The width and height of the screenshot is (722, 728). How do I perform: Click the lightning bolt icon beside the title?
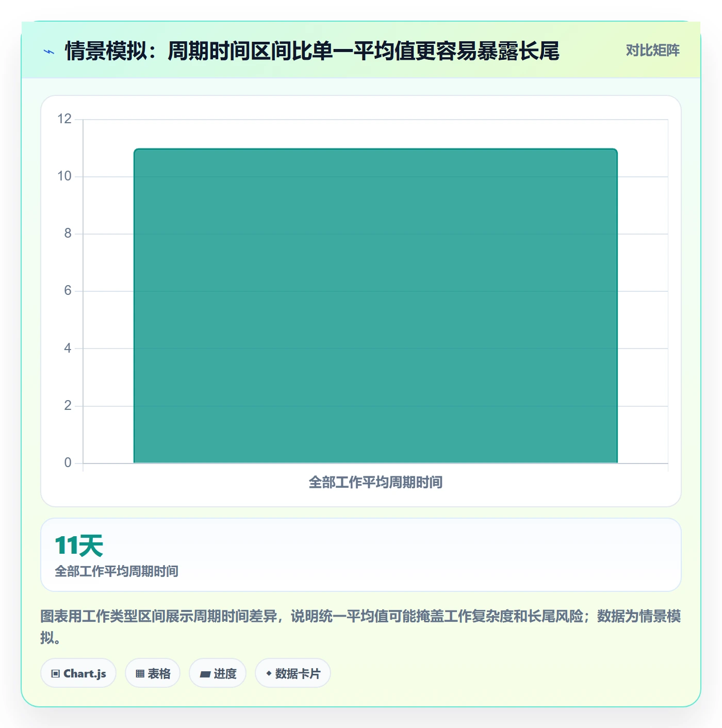[x=49, y=52]
